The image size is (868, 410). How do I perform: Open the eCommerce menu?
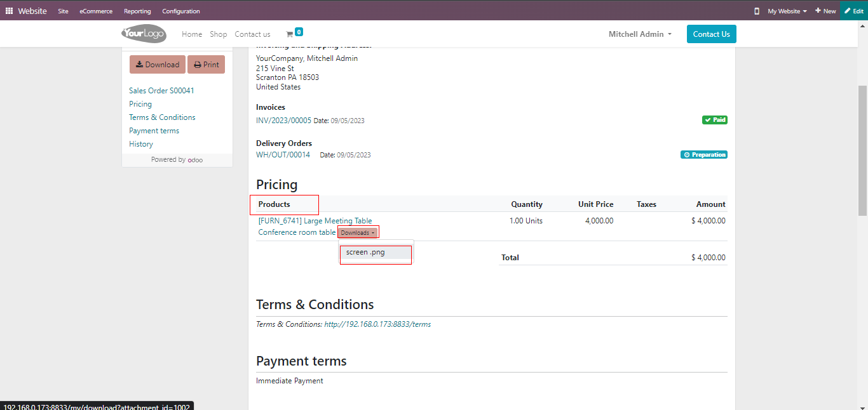coord(96,11)
